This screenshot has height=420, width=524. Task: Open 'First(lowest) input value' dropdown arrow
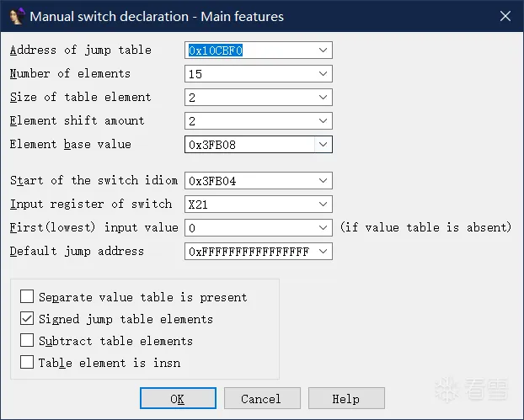(323, 228)
